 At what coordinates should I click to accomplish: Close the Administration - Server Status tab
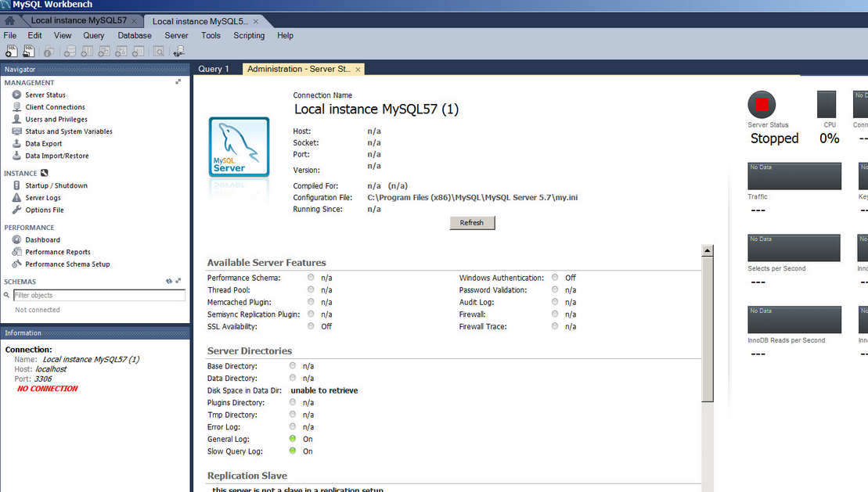pos(358,69)
